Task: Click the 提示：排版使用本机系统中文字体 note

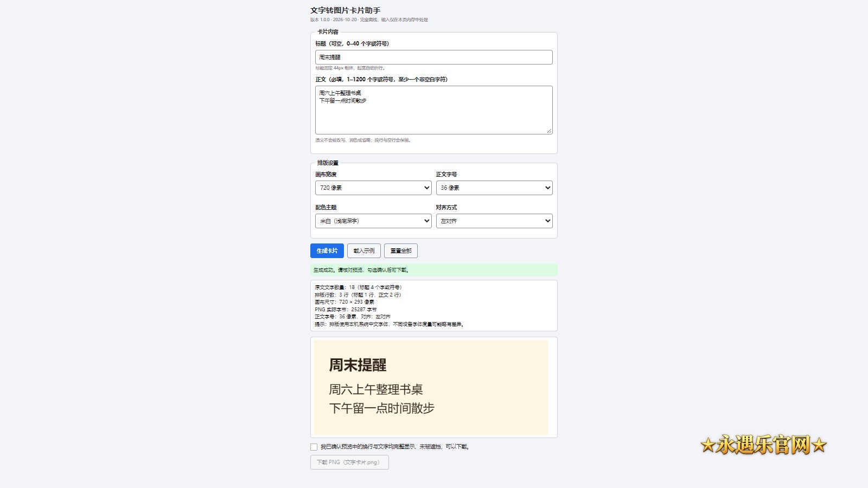Action: click(390, 324)
